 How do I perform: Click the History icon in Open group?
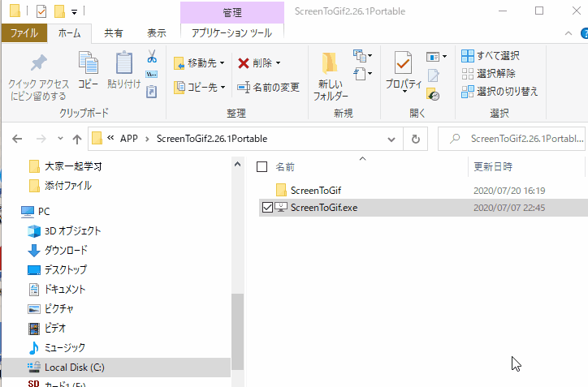[433, 94]
